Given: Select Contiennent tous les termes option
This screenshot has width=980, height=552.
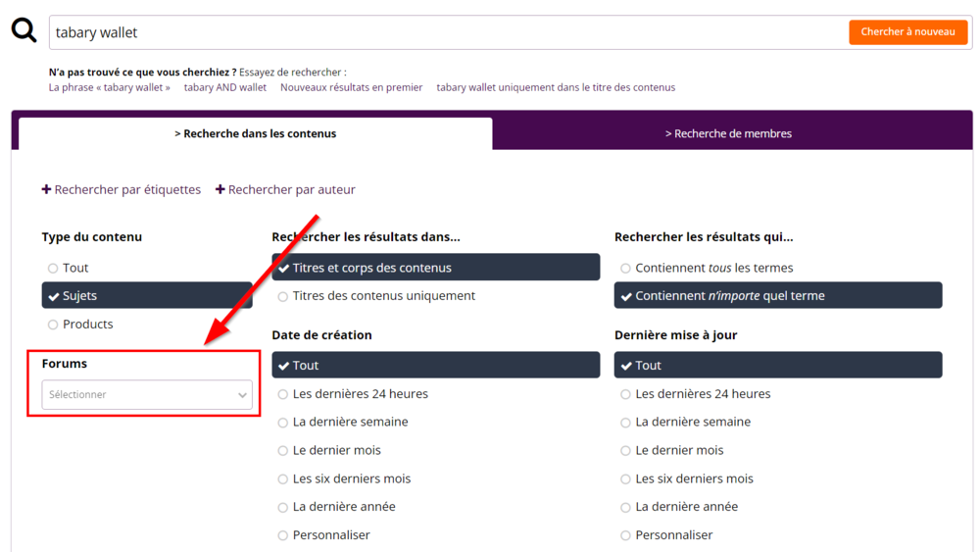Looking at the screenshot, I should tap(625, 268).
